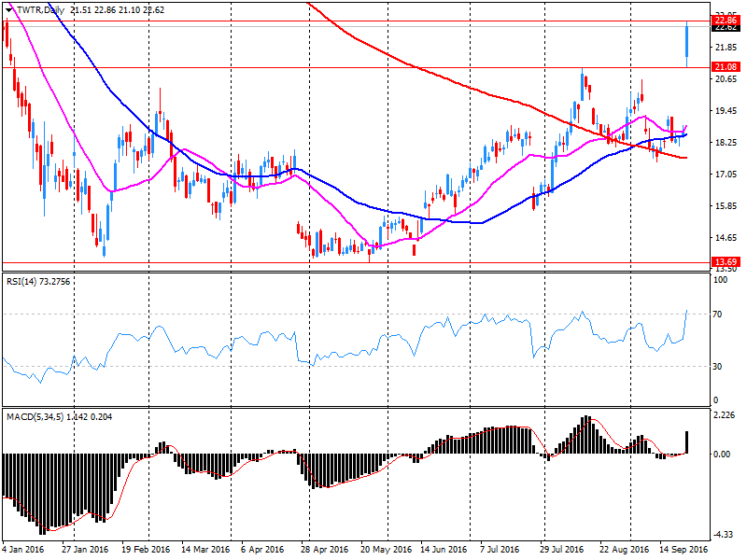Screen dimensions: 747x560
Task: Click the 0.00 zero level on MACD axis
Action: [721, 454]
